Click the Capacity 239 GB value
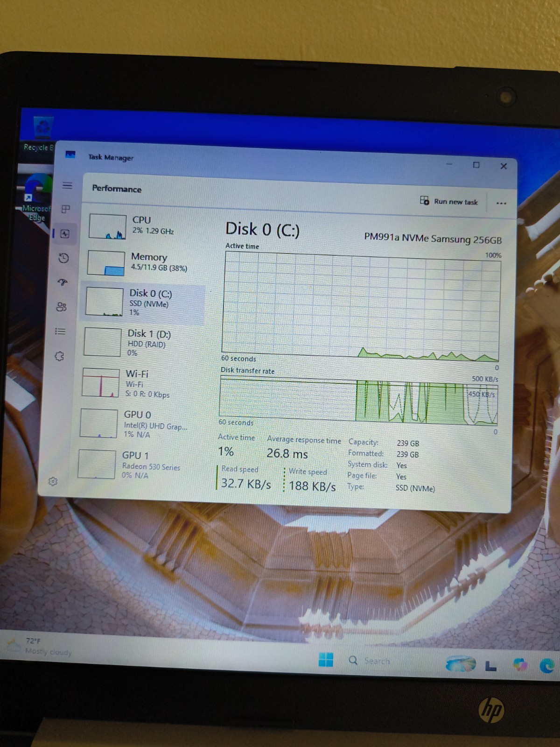This screenshot has width=560, height=747. pos(408,443)
